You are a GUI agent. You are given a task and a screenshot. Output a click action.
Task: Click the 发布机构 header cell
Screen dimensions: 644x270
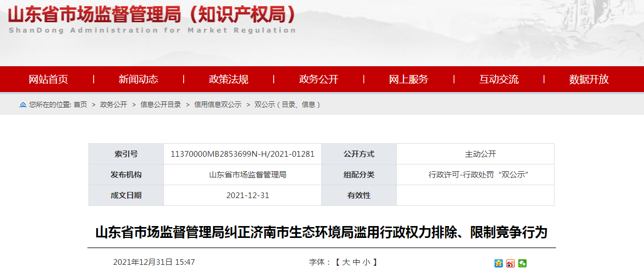point(126,175)
